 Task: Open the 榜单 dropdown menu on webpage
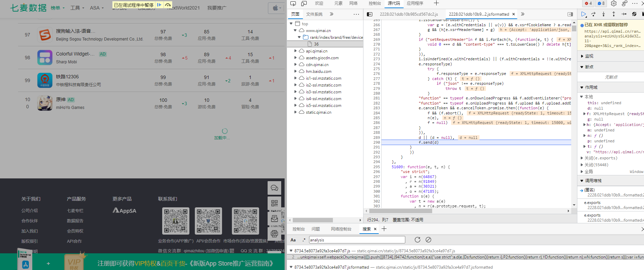[57, 8]
